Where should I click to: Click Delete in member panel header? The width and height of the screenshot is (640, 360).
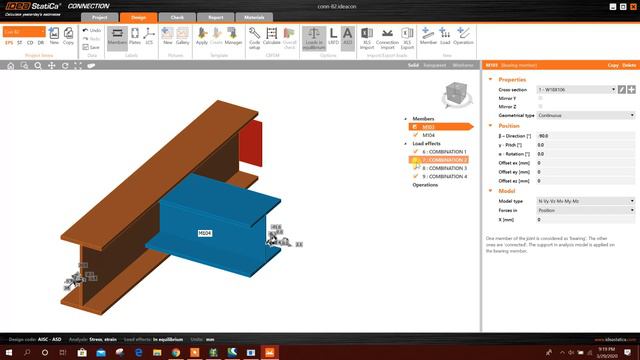[629, 65]
